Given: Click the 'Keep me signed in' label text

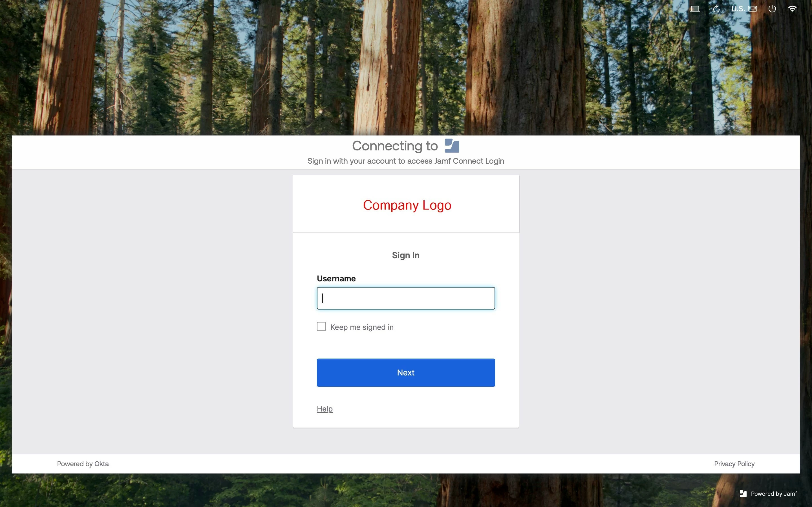Looking at the screenshot, I should click(x=362, y=327).
